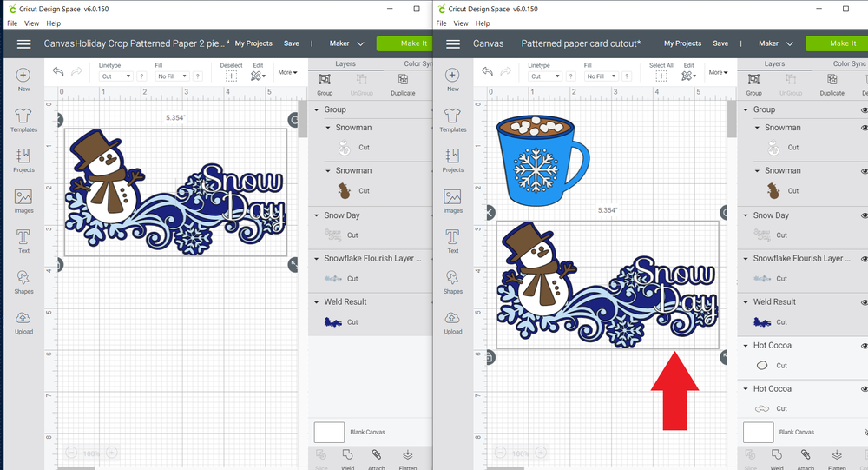Open Linetype dropdown in right window

(545, 76)
